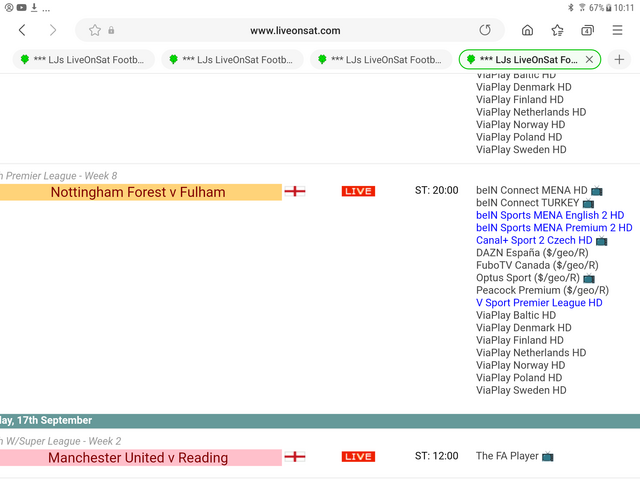Tap the LIVE badge for Nottingham Forest match
This screenshot has height=480, width=640.
tap(358, 191)
